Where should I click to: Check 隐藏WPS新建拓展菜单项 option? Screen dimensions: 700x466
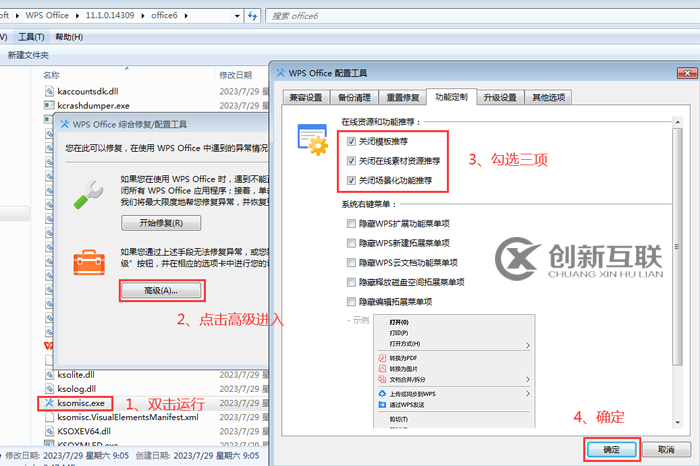pos(351,243)
